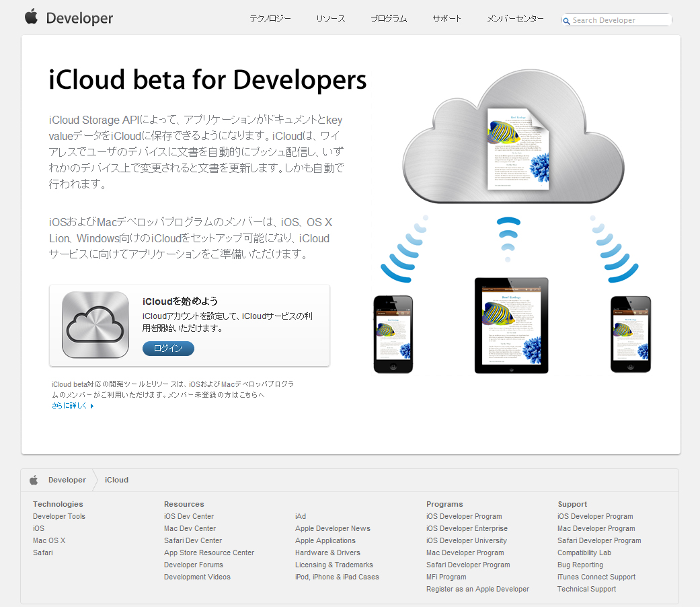Click the left iPhone image
700x607 pixels.
click(x=393, y=334)
